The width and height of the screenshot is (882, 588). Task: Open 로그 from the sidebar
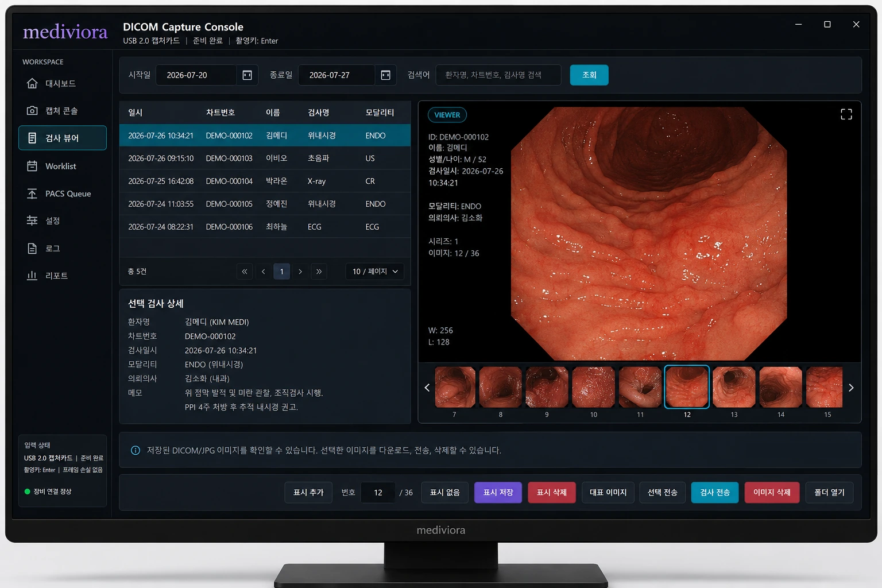click(x=63, y=248)
